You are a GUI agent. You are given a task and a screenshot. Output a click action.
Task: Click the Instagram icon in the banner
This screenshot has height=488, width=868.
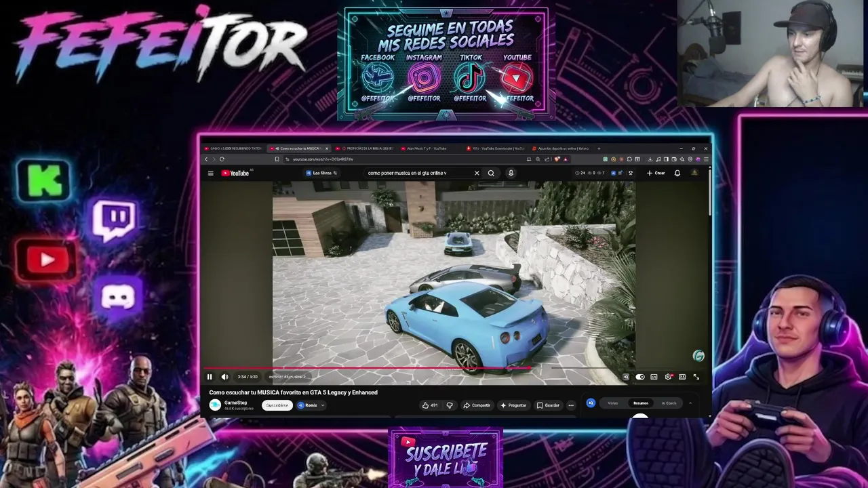click(424, 79)
